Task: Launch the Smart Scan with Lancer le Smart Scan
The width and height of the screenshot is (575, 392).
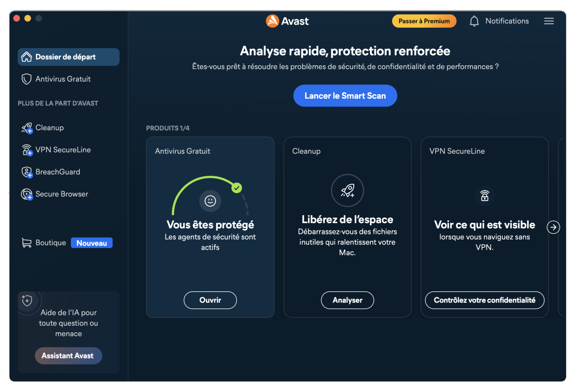Action: (x=345, y=96)
